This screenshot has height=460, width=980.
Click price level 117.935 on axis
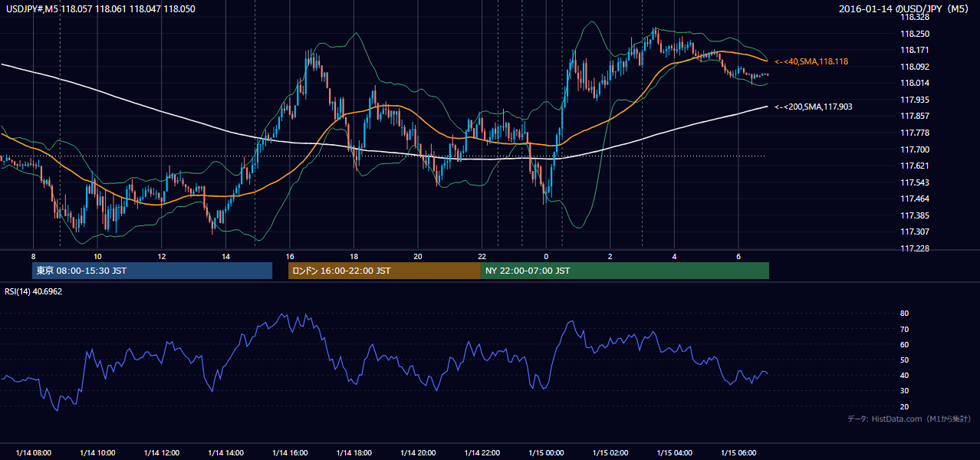(x=914, y=100)
